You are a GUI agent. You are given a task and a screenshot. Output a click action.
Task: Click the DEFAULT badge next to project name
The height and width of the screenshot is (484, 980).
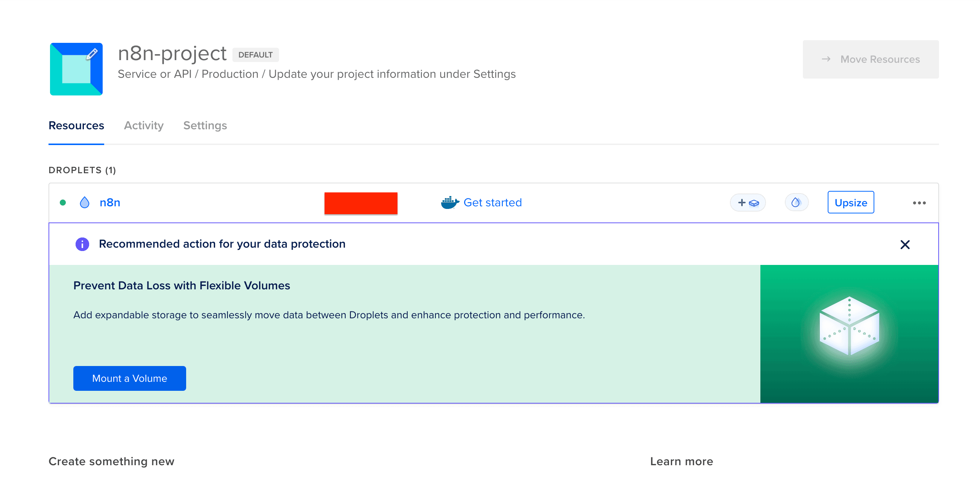click(255, 55)
